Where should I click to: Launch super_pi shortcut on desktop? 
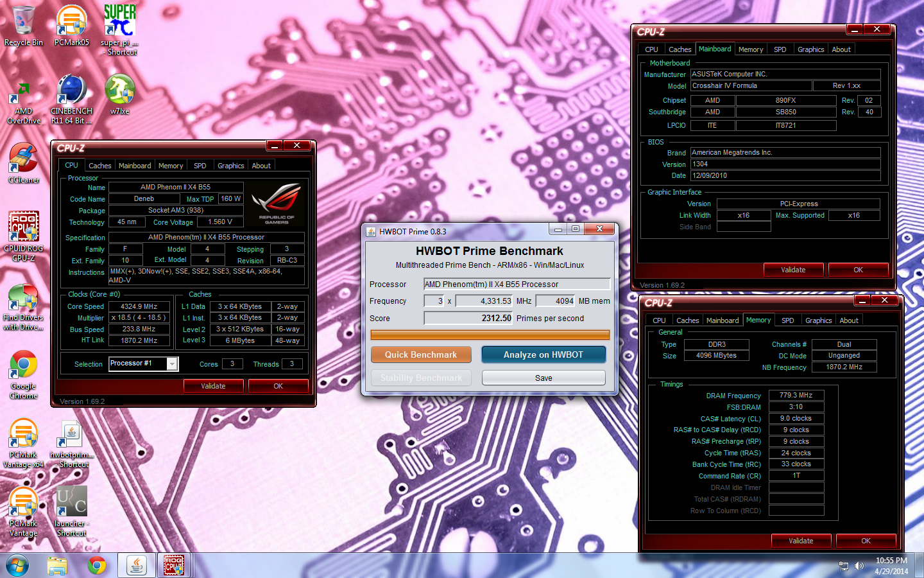pos(119,30)
